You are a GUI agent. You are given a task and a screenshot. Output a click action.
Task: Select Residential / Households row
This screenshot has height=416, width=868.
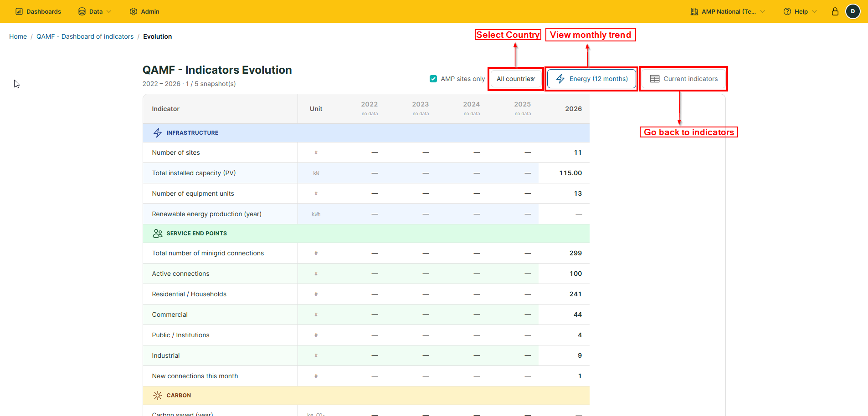[x=366, y=294]
